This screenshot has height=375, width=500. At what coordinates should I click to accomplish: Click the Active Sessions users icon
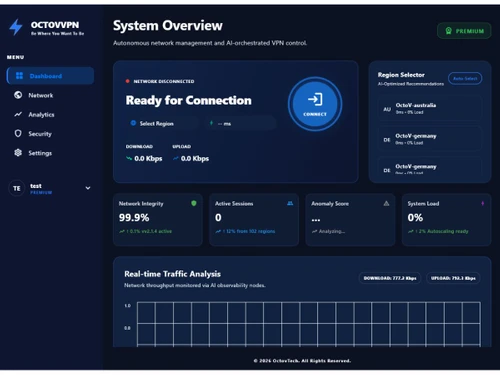(290, 203)
